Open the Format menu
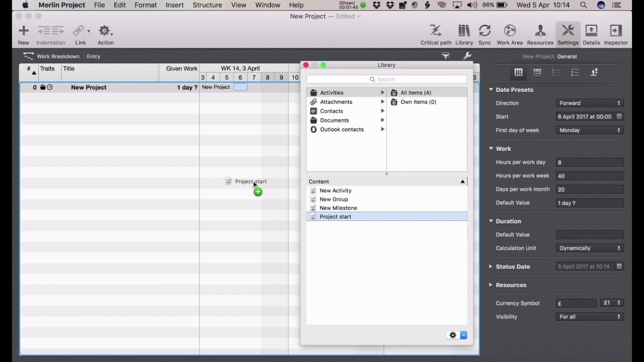This screenshot has height=362, width=644. [x=145, y=5]
